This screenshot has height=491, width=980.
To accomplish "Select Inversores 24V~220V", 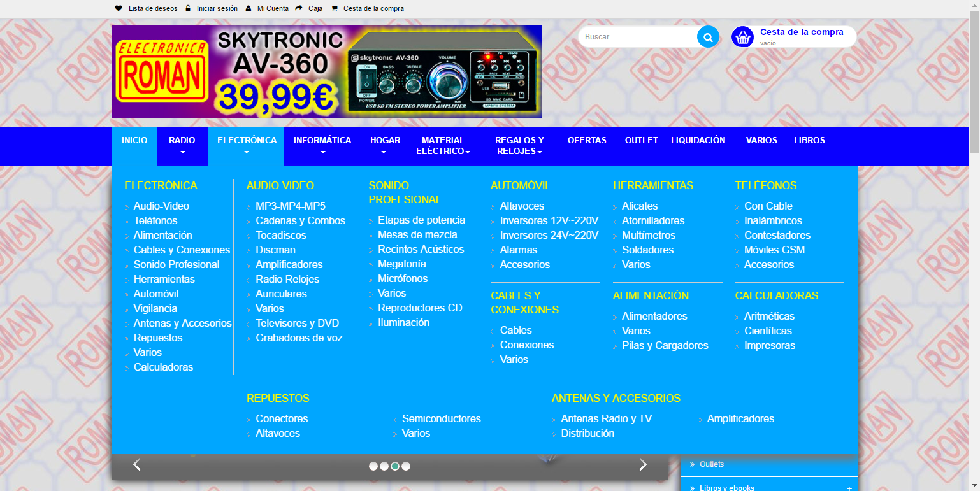I will 549,235.
